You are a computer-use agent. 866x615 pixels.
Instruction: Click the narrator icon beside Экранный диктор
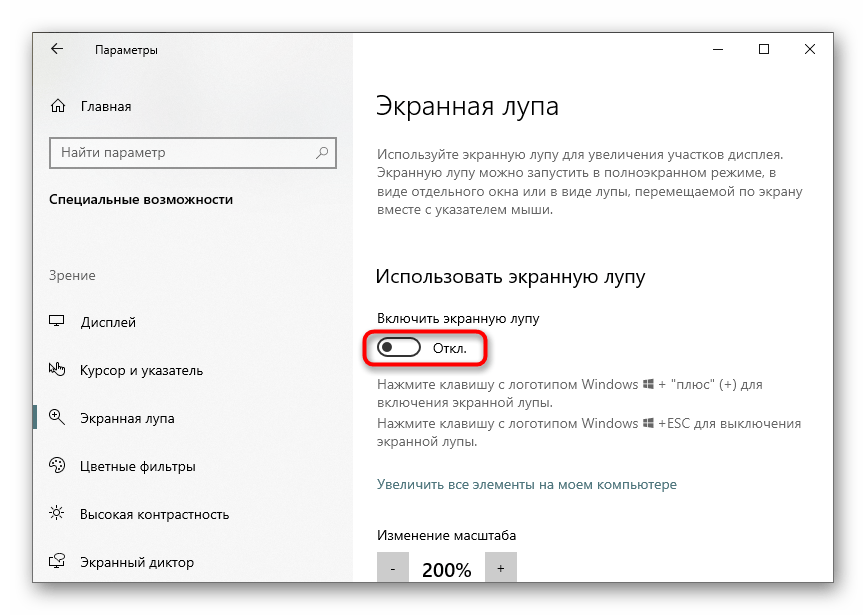[57, 561]
